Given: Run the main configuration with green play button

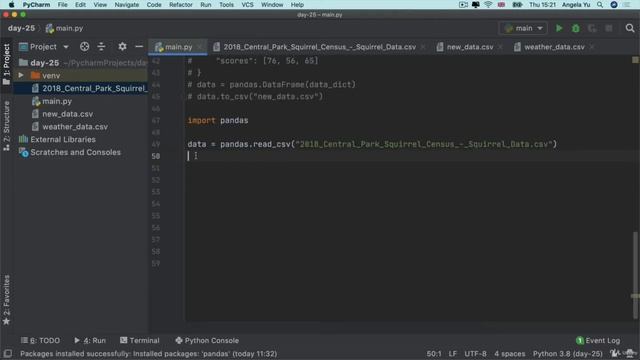Looking at the screenshot, I should pyautogui.click(x=559, y=28).
